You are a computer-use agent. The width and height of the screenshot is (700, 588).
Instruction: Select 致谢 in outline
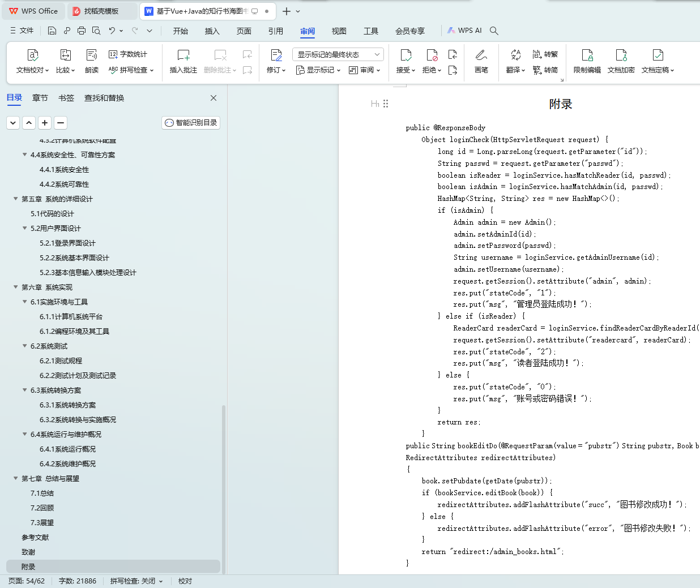(x=28, y=552)
